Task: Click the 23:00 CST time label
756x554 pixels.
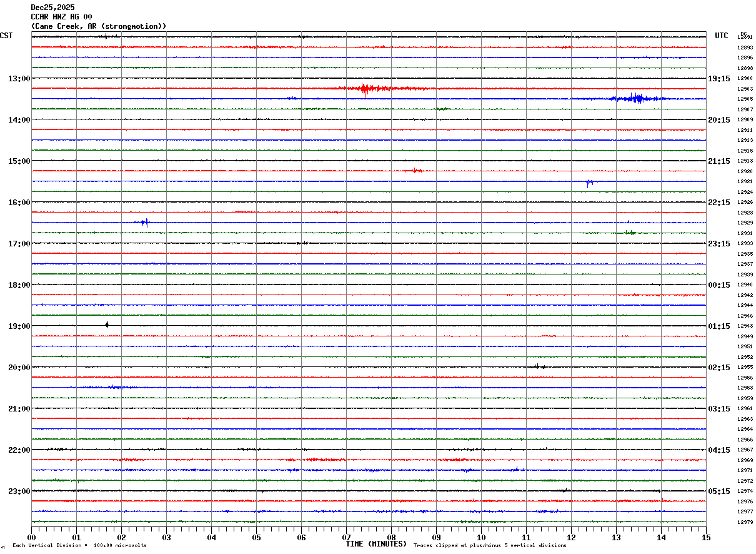Action: (x=19, y=491)
